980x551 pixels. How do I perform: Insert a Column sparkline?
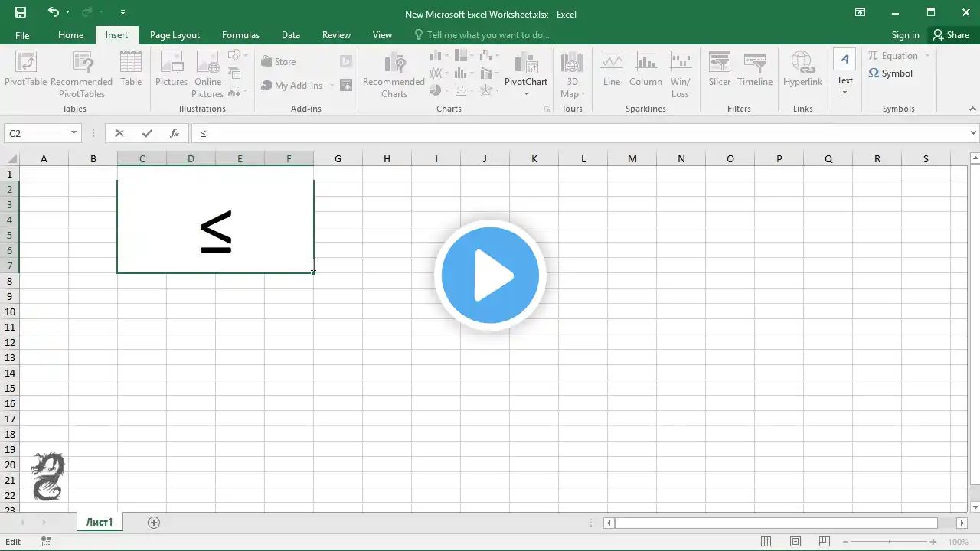tap(645, 69)
